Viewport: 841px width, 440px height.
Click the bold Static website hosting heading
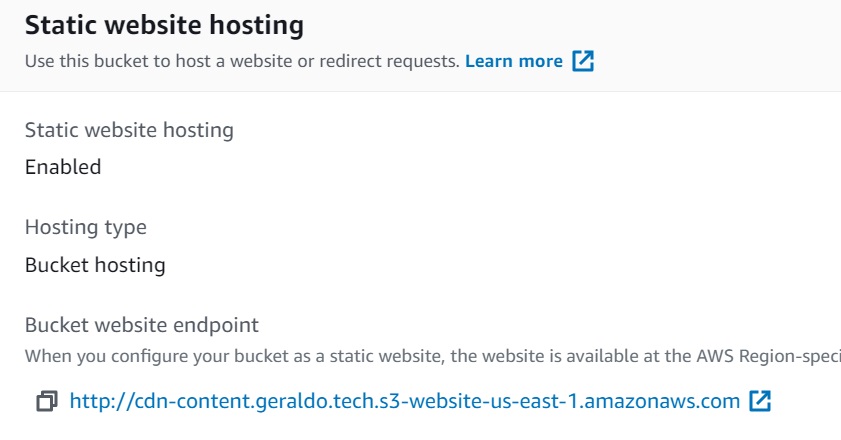[165, 23]
